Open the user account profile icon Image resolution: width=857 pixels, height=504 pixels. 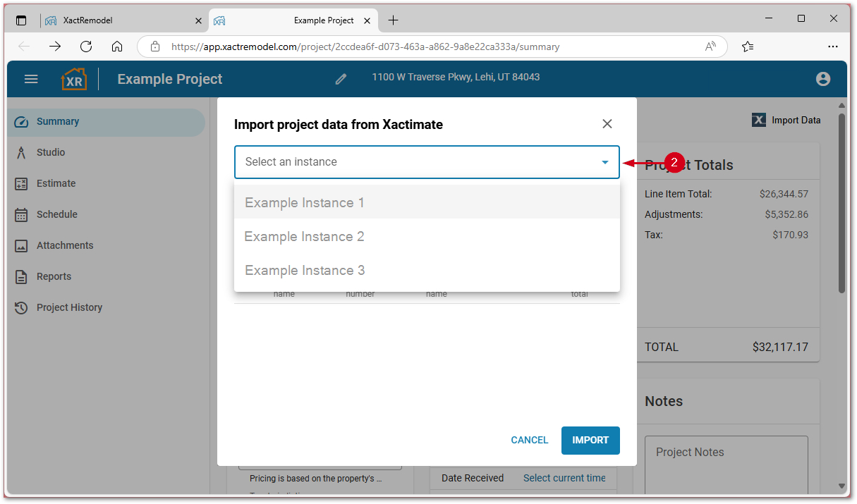[x=823, y=79]
